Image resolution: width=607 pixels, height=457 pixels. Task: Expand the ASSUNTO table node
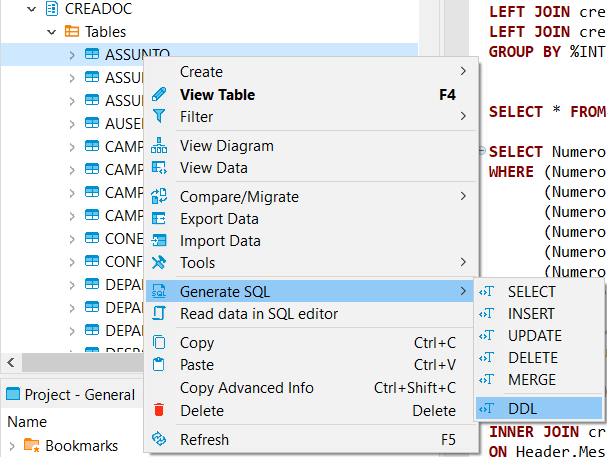tap(72, 54)
